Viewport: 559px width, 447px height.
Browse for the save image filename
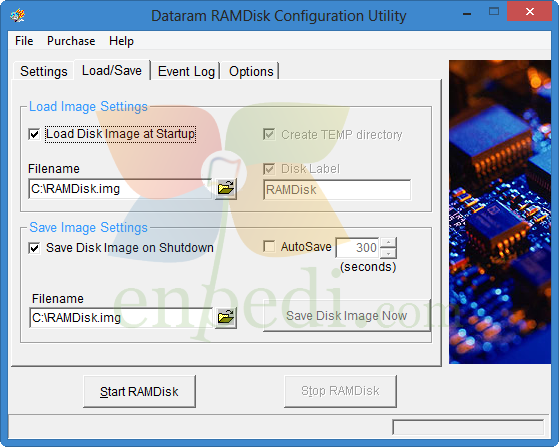pyautogui.click(x=226, y=317)
